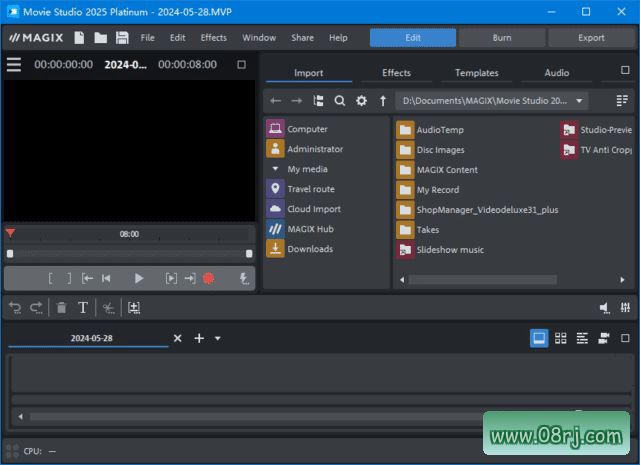Viewport: 640px width, 465px height.
Task: Open media pool options gear
Action: point(361,100)
